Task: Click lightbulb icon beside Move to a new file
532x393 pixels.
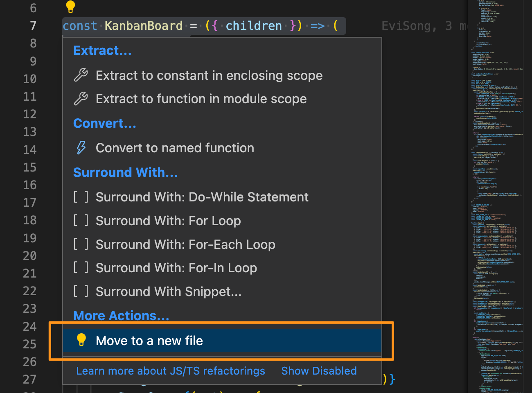Action: pos(81,340)
